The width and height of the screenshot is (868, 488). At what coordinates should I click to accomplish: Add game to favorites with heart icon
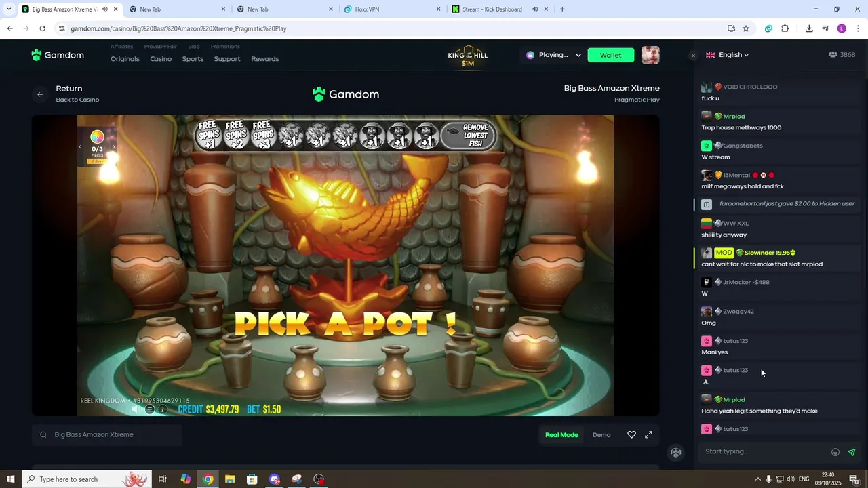click(631, 435)
